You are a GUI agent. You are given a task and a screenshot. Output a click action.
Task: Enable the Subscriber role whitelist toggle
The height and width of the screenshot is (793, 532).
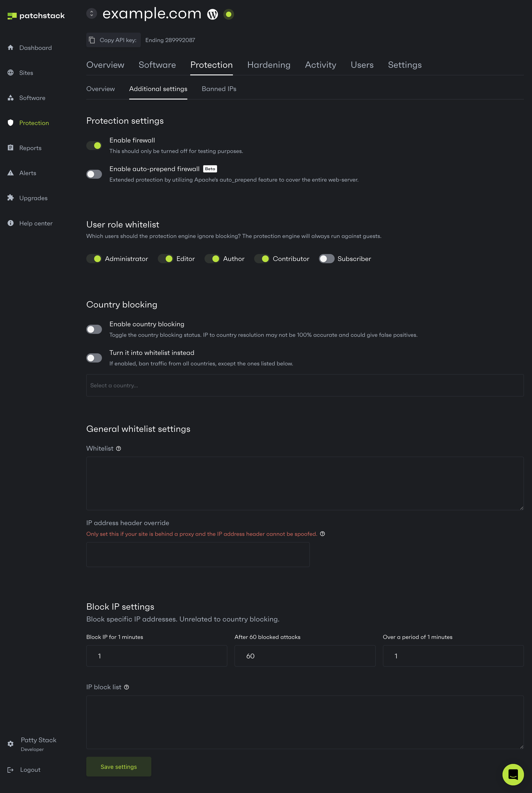click(x=327, y=259)
